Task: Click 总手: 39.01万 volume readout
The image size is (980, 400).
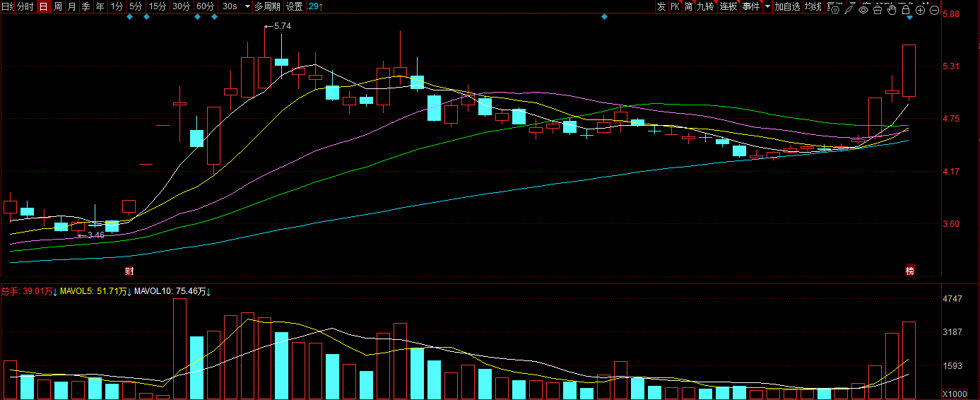Action: click(x=29, y=290)
